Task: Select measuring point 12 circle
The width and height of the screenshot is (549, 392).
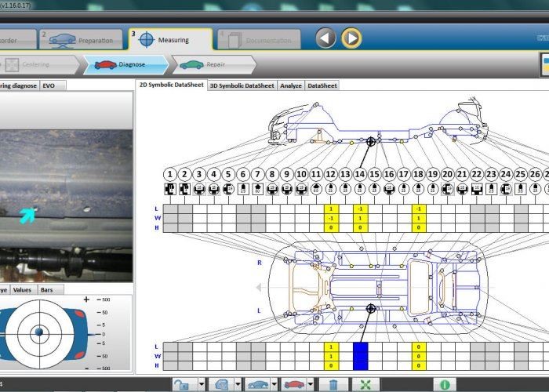Action: click(x=331, y=174)
